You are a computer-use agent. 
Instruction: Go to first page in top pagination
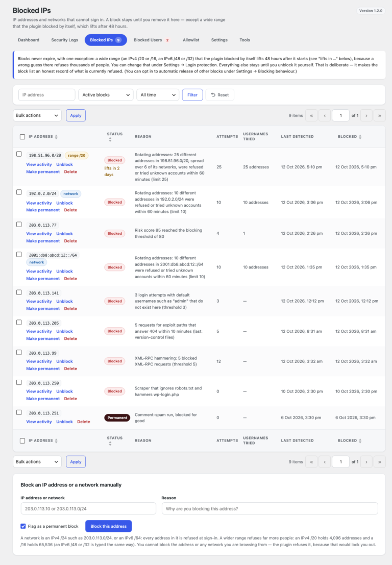[311, 116]
